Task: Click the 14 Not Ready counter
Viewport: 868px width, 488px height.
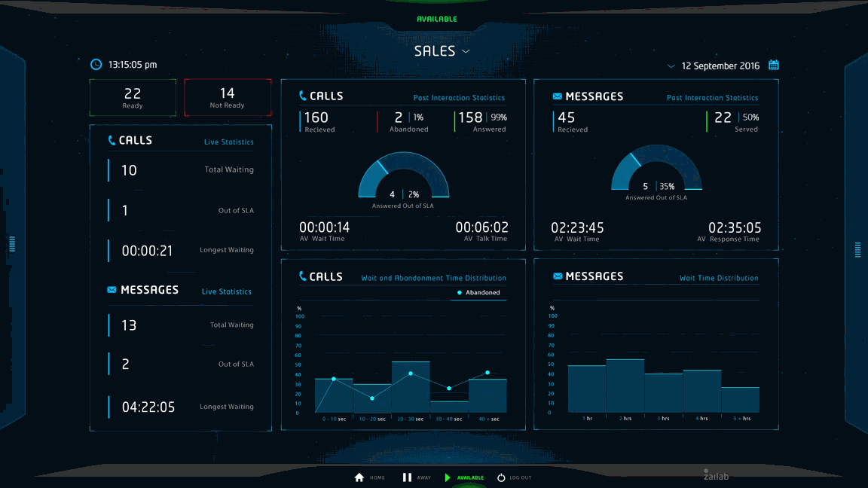Action: tap(227, 97)
